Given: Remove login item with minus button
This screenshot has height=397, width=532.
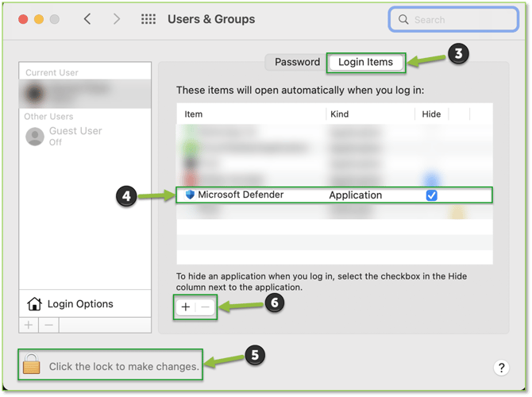Looking at the screenshot, I should [x=206, y=306].
